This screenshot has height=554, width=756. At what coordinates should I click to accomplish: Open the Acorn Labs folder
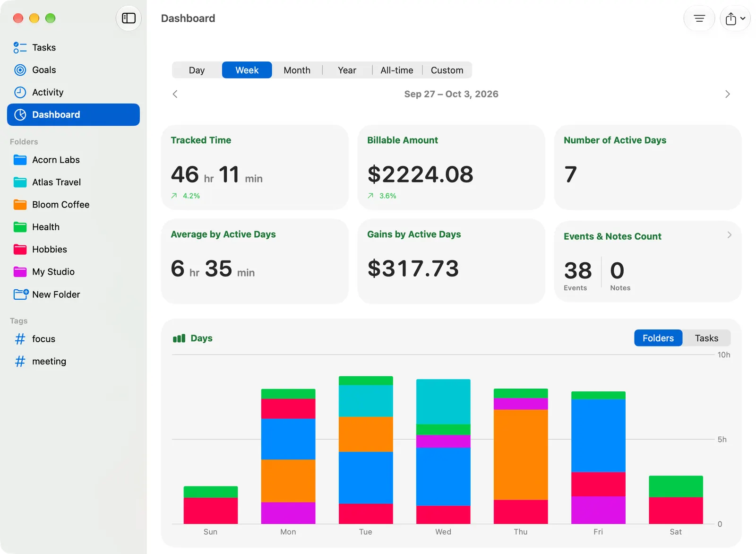[x=73, y=160]
